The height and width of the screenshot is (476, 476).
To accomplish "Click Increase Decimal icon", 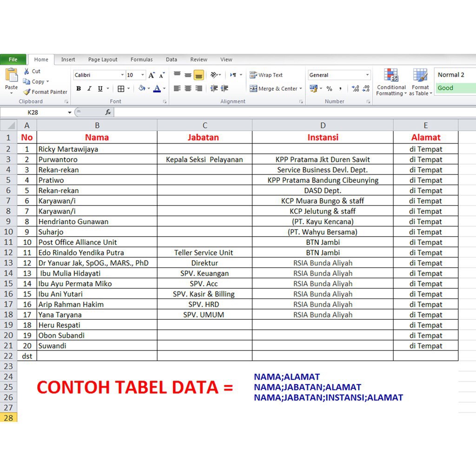I will point(355,88).
